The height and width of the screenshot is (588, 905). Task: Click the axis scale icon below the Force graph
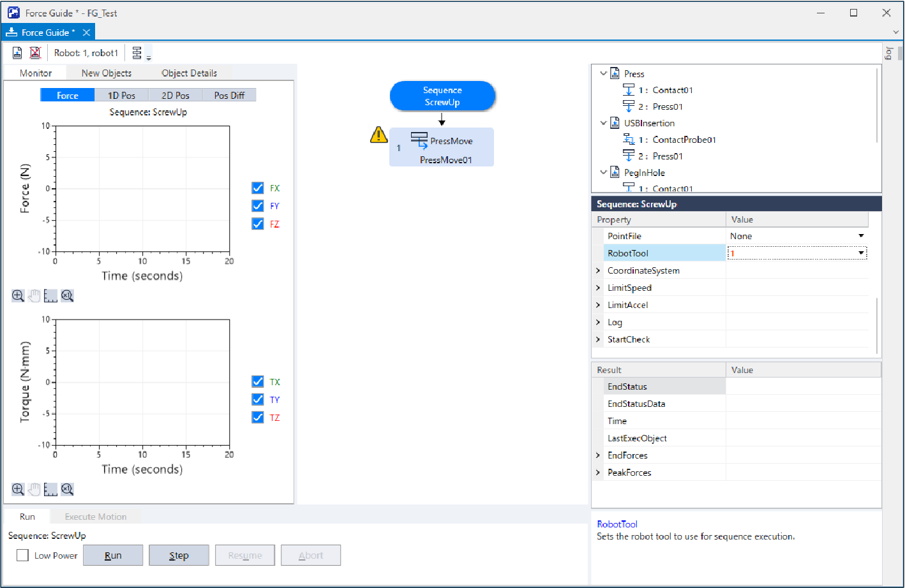pos(50,296)
